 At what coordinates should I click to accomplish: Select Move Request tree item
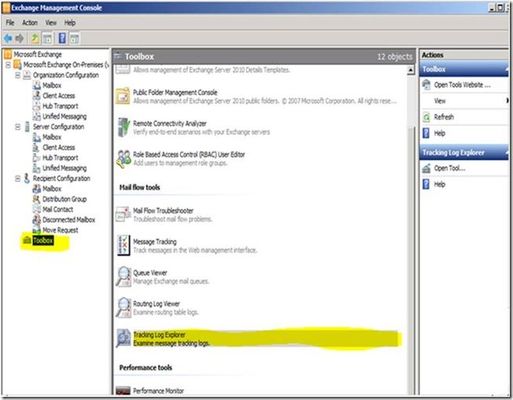click(60, 230)
